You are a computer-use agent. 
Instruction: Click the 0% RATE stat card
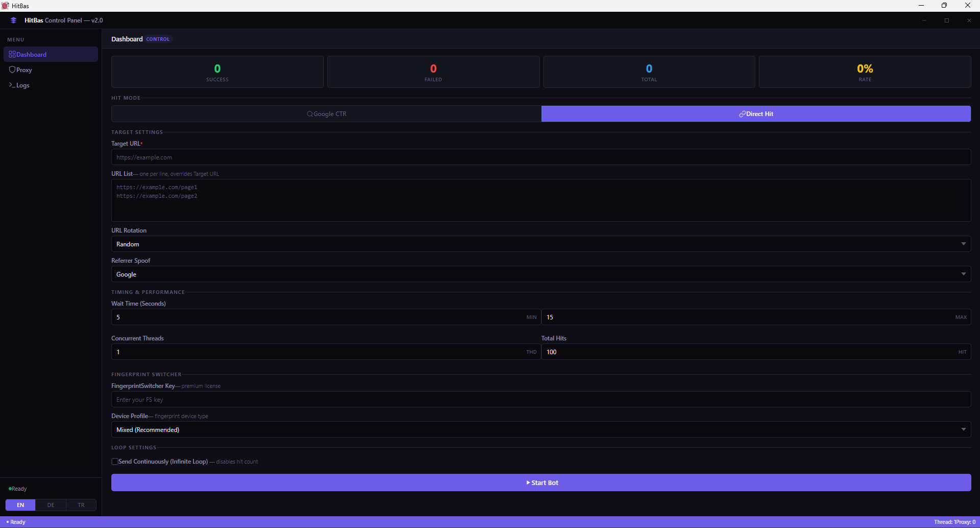[x=865, y=72]
